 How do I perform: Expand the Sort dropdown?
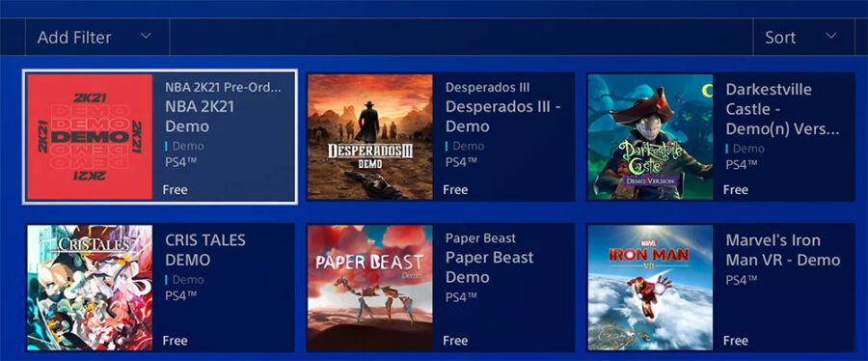click(796, 37)
